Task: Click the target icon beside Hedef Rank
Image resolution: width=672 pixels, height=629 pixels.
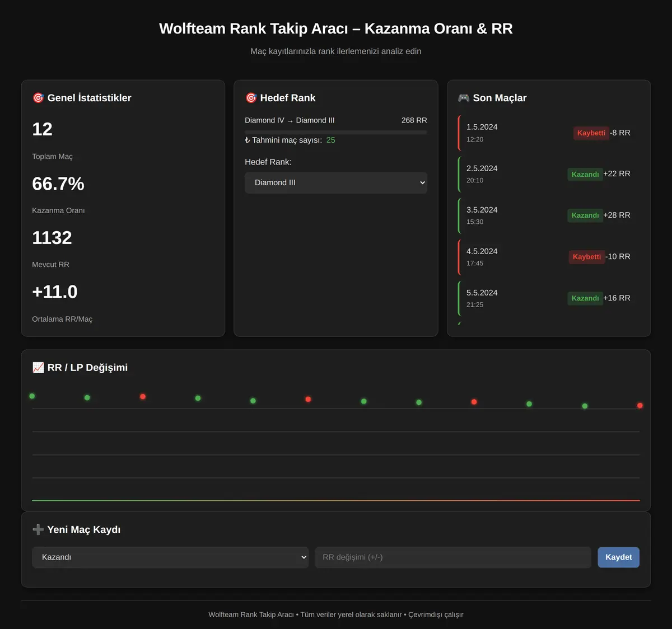Action: pos(251,98)
